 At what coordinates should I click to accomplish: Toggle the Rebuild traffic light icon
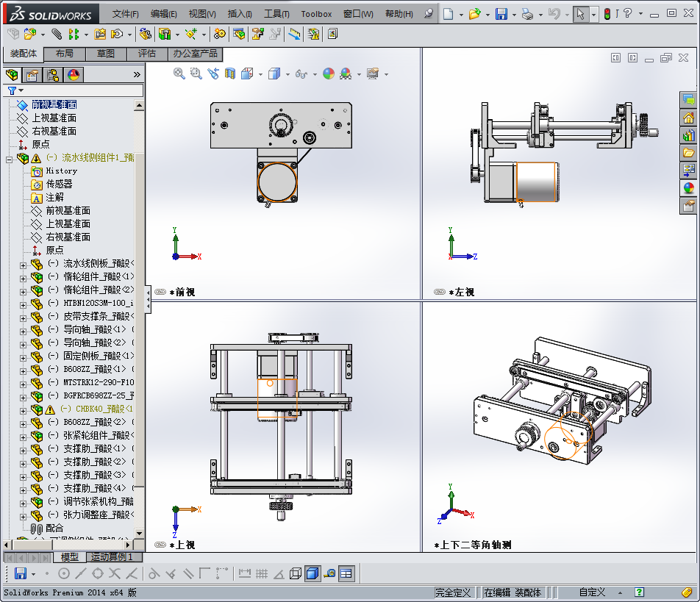coord(607,14)
